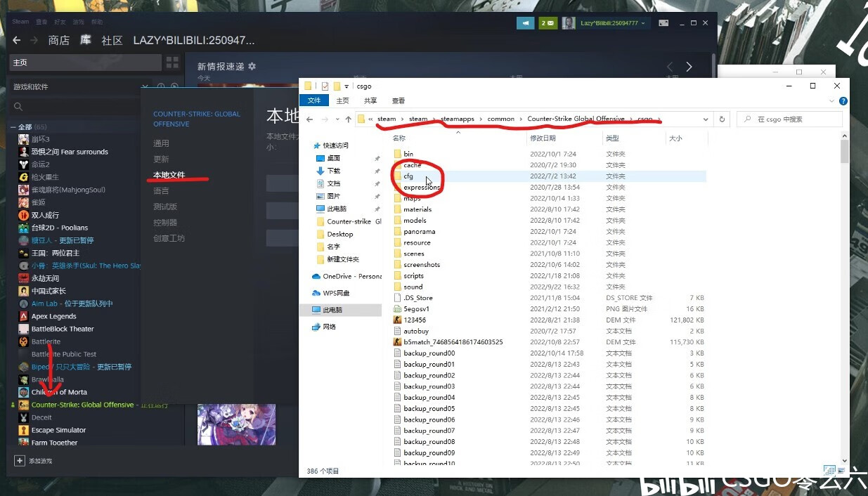Select the autobuy text file

click(417, 331)
